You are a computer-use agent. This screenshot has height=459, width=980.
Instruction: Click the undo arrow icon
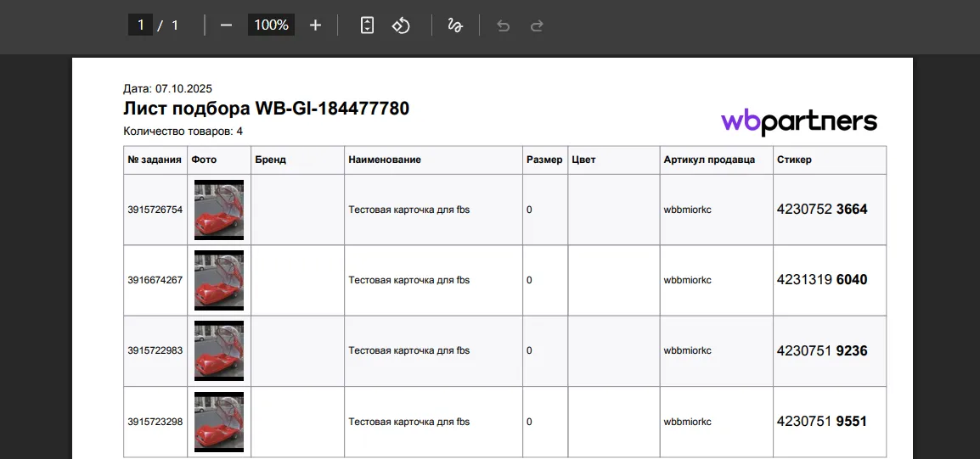pos(503,25)
